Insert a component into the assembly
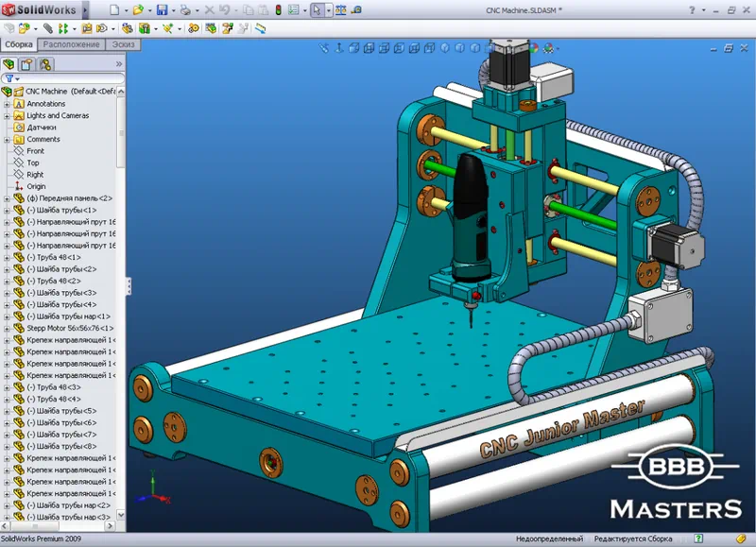 [24, 29]
